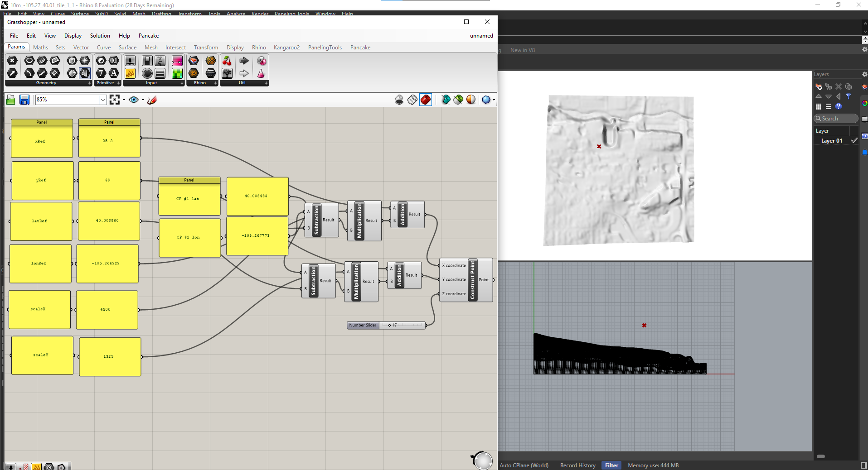The image size is (868, 470).
Task: Toggle orange-white sphere preview setting
Action: click(471, 100)
